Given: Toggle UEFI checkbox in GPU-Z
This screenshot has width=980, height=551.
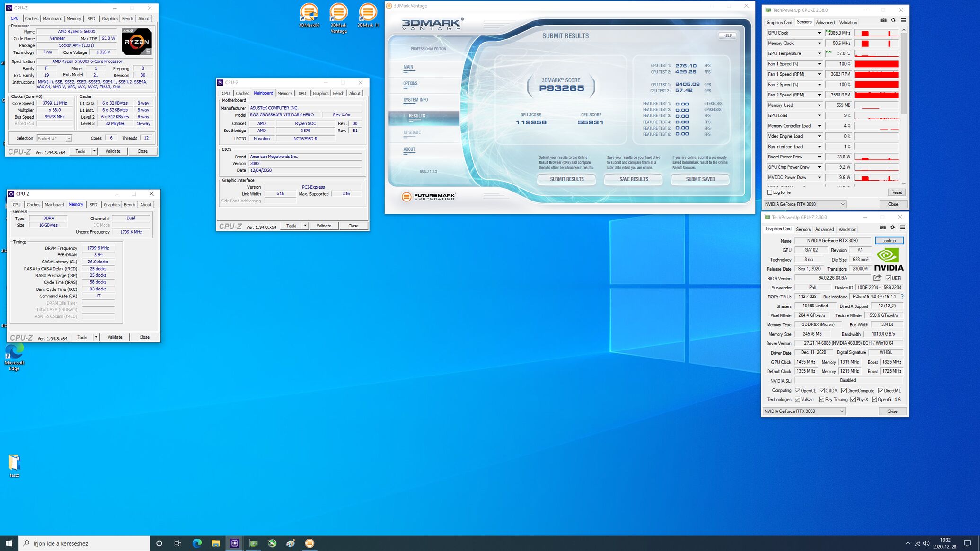Looking at the screenshot, I should [888, 278].
